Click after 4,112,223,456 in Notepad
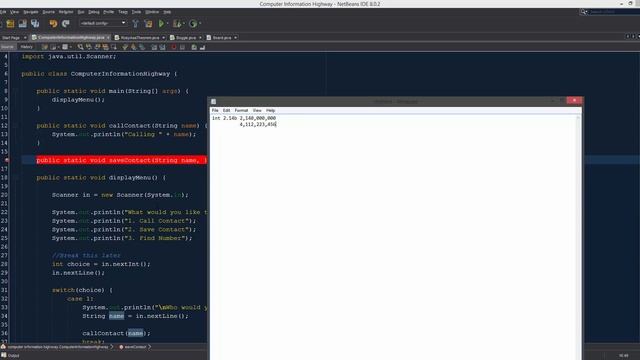Image resolution: width=640 pixels, height=360 pixels. click(x=276, y=124)
